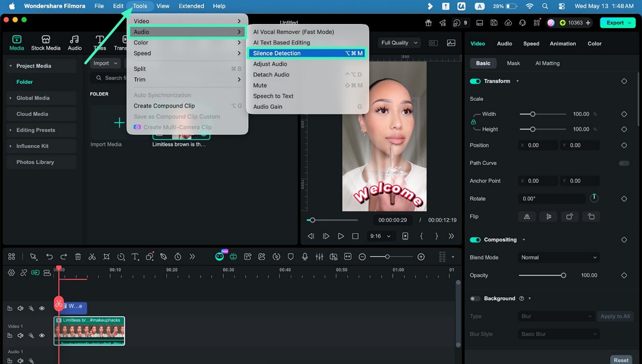Toggle the Transform switch
642x364 pixels.
pyautogui.click(x=475, y=81)
